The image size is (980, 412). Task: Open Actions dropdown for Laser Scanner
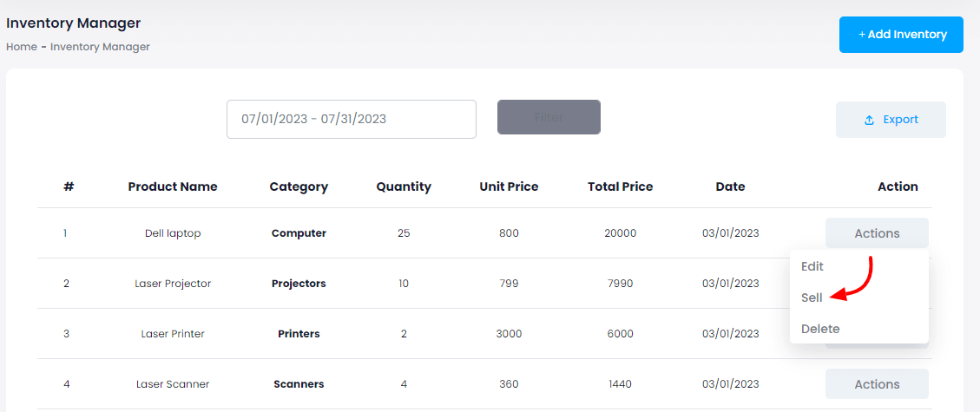(877, 384)
